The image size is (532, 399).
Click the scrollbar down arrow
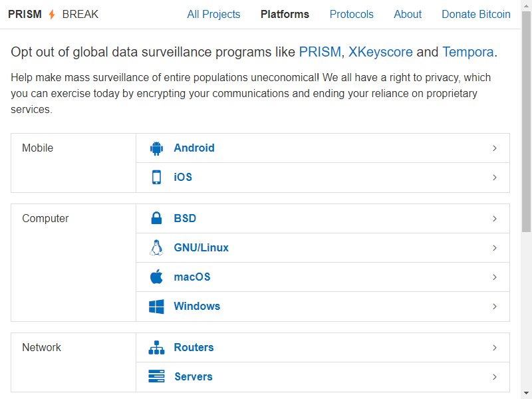[x=526, y=394]
